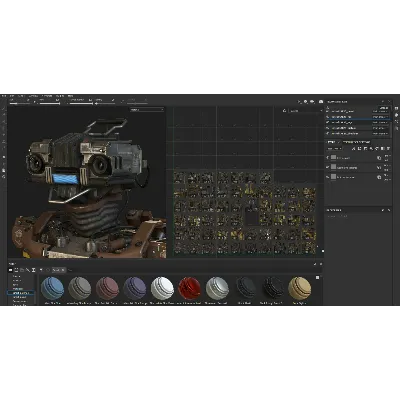
Task: Select the white material sphere in the Shelf
Action: [x=162, y=289]
